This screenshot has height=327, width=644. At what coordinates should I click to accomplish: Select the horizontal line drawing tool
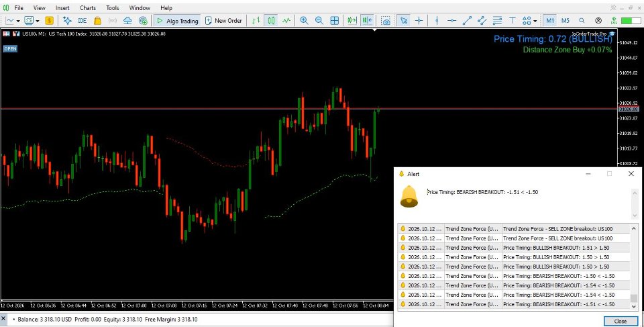tap(451, 21)
